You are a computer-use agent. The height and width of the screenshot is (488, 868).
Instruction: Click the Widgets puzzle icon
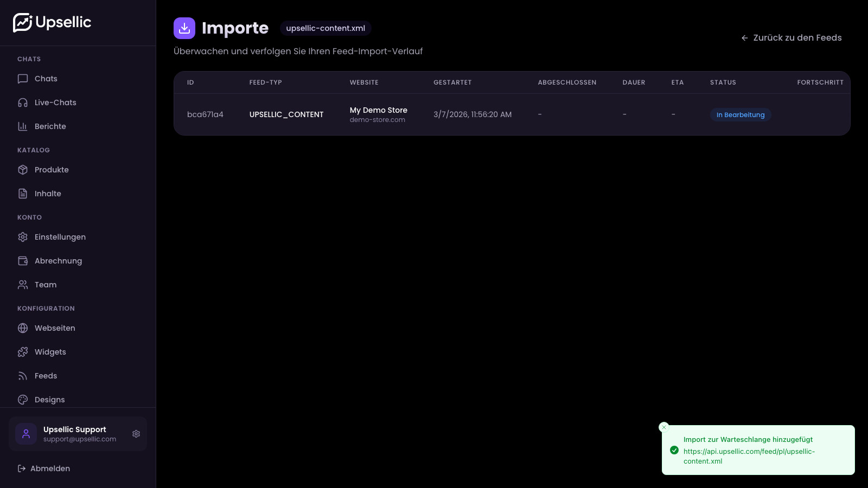tap(22, 351)
